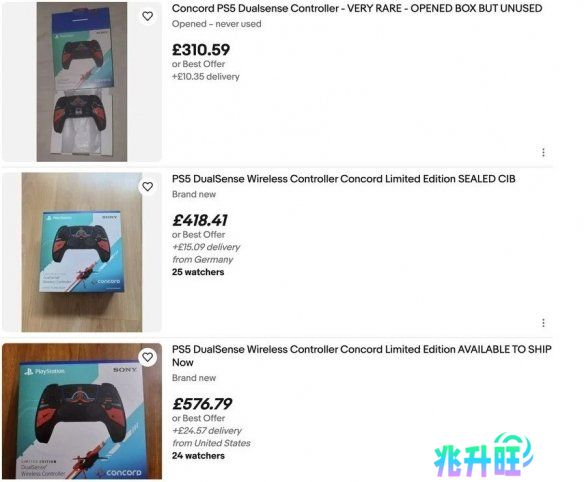This screenshot has width=584, height=482.
Task: Click '25 watchers' on the Germany listing
Action: click(x=198, y=272)
